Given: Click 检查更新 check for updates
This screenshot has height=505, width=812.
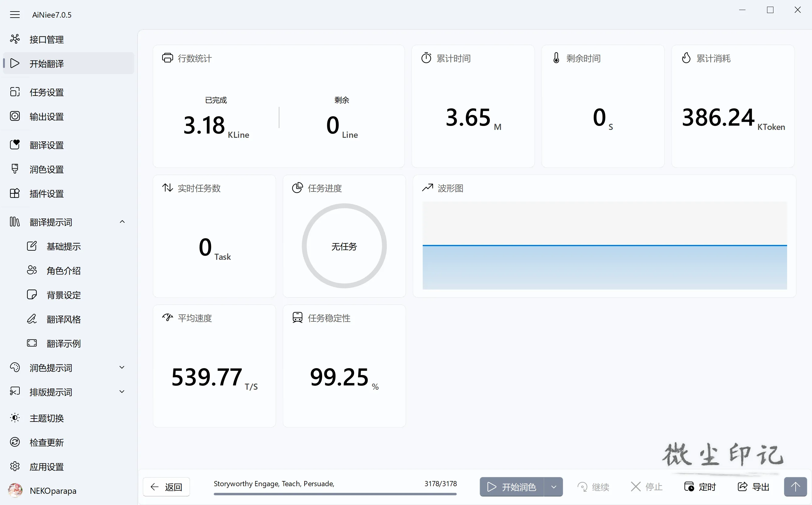Looking at the screenshot, I should tap(69, 442).
